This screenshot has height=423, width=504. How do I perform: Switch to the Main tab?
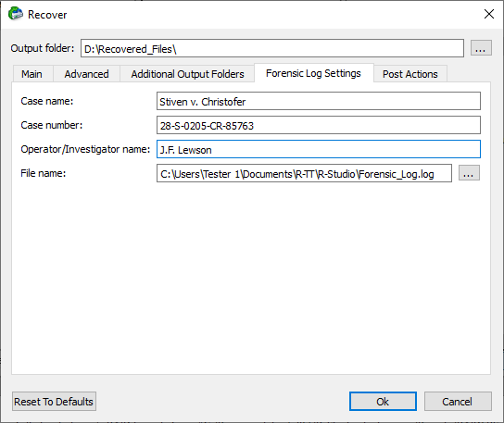click(31, 74)
